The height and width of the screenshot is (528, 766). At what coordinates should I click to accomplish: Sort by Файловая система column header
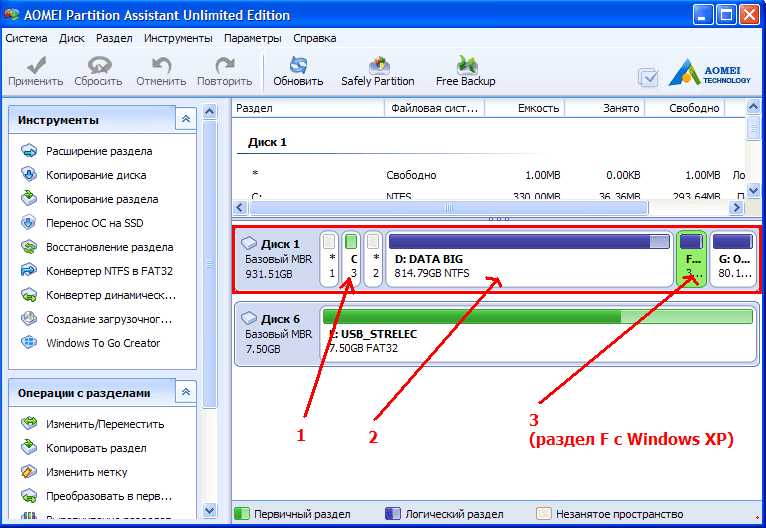[434, 108]
